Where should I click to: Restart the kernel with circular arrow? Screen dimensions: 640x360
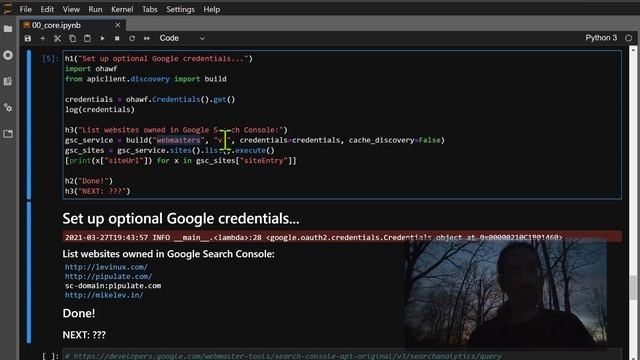pyautogui.click(x=132, y=38)
